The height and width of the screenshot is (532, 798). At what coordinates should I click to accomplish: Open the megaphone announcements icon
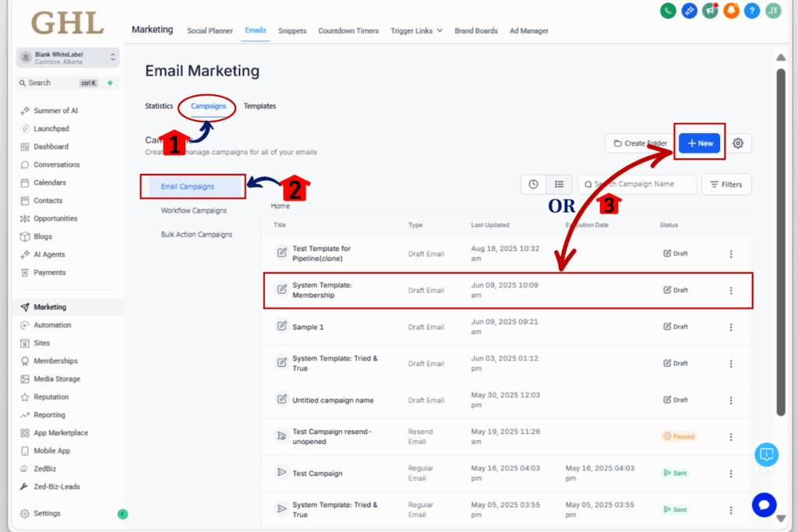(x=710, y=10)
